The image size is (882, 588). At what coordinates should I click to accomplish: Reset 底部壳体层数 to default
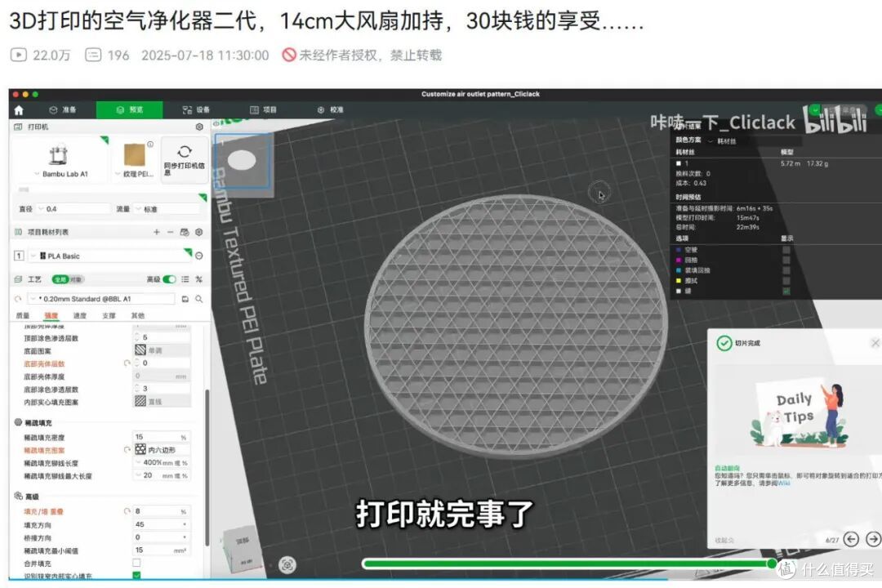click(x=127, y=363)
